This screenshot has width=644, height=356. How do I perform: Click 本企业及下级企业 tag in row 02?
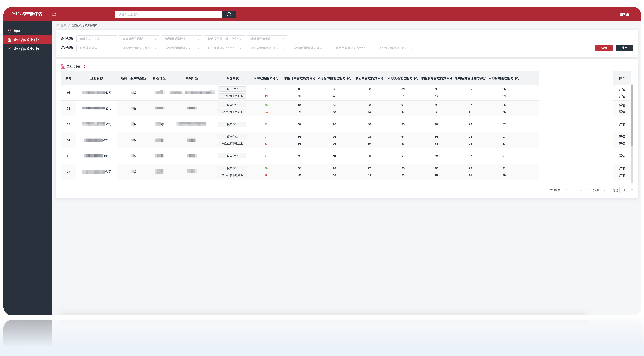(232, 112)
